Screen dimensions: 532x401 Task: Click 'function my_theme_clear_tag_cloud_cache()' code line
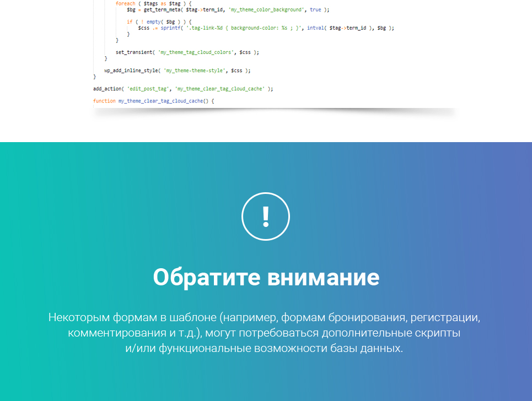(x=154, y=101)
